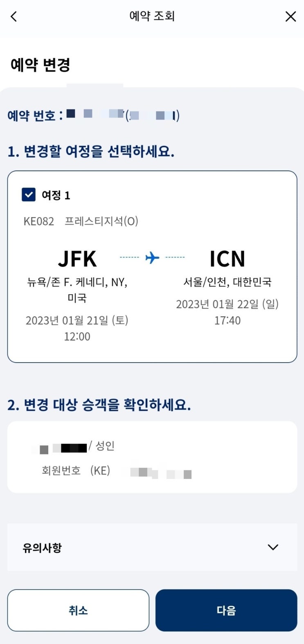Click the KE082 flight number

coord(39,222)
